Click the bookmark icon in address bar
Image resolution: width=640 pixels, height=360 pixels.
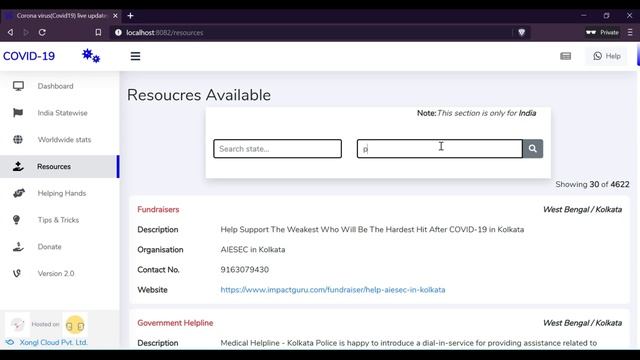[98, 32]
